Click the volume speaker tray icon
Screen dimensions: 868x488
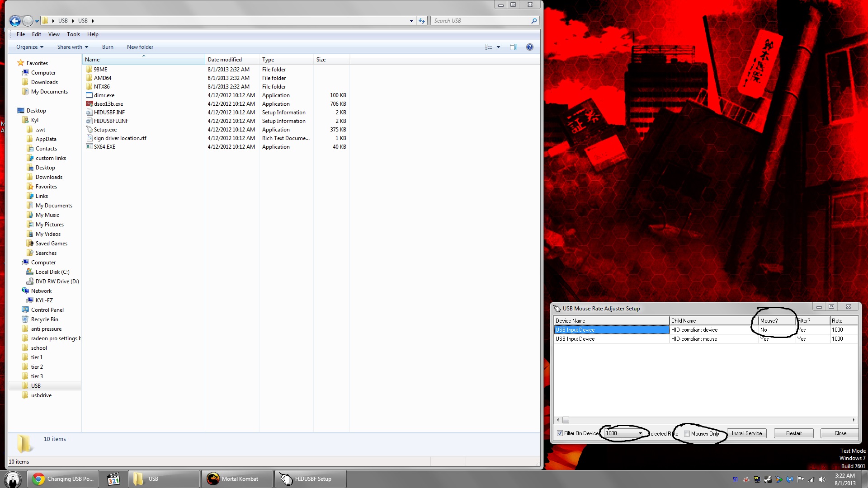tap(822, 479)
